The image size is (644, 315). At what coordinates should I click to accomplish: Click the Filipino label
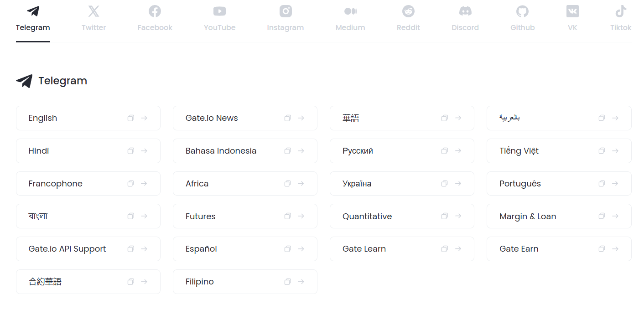point(200,282)
